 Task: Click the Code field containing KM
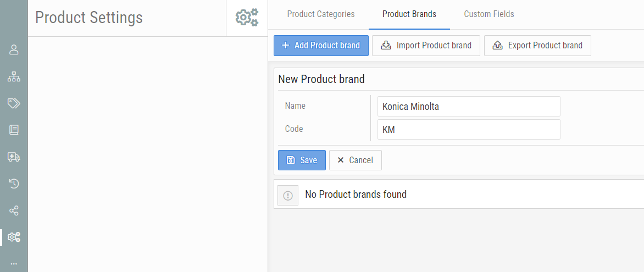pyautogui.click(x=469, y=130)
